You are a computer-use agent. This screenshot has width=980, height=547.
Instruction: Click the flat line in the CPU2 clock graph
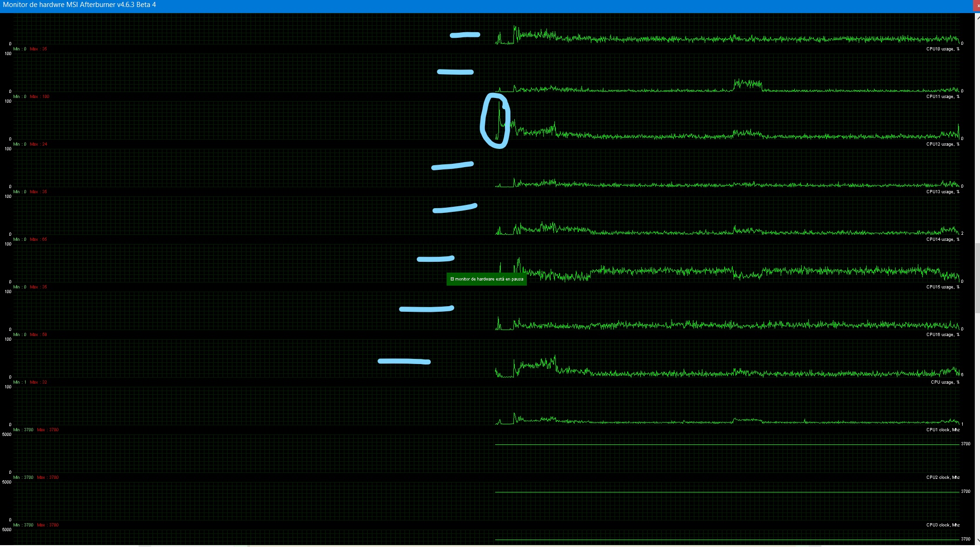pos(727,492)
